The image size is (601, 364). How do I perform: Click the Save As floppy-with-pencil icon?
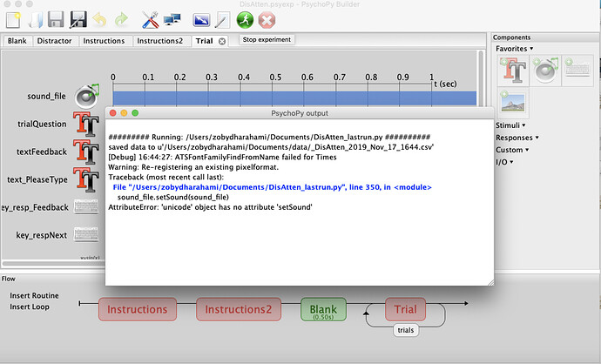point(78,19)
